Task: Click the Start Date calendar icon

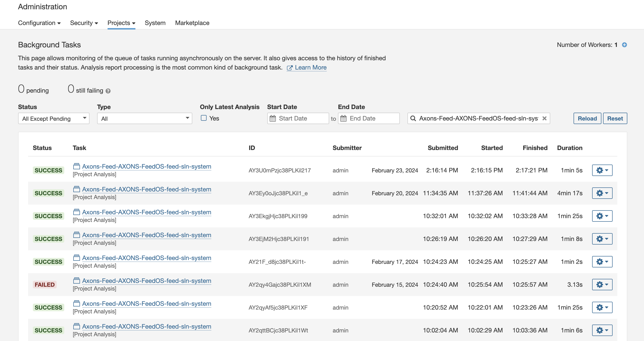Action: coord(273,118)
